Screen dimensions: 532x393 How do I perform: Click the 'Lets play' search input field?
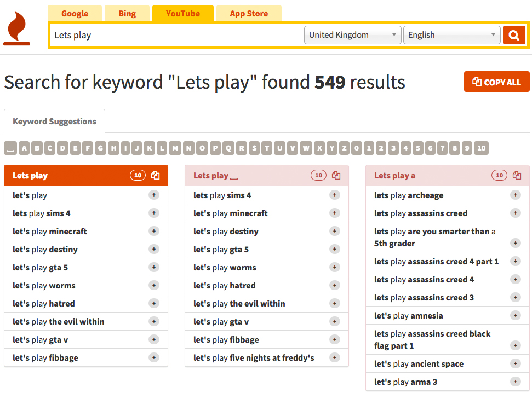(176, 35)
